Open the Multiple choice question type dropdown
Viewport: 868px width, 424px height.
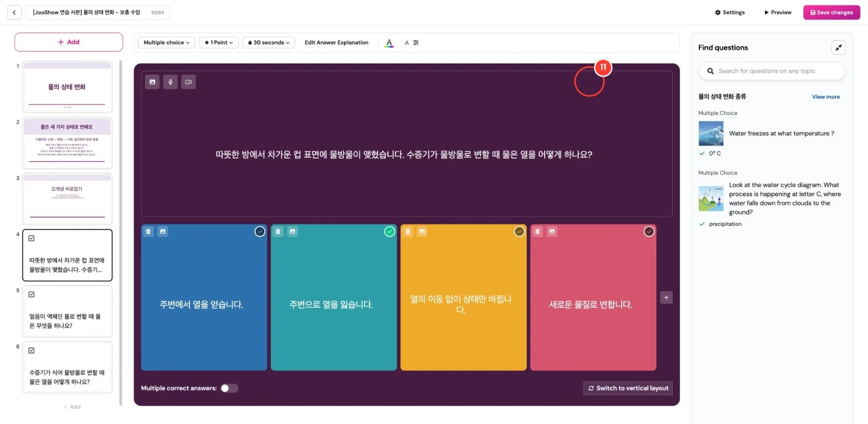167,42
